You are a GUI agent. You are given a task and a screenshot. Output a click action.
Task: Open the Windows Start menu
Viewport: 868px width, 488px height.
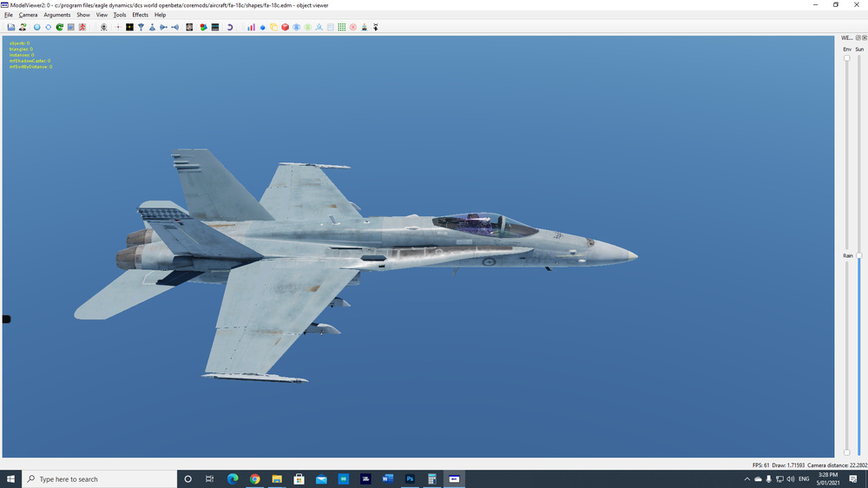tap(10, 479)
